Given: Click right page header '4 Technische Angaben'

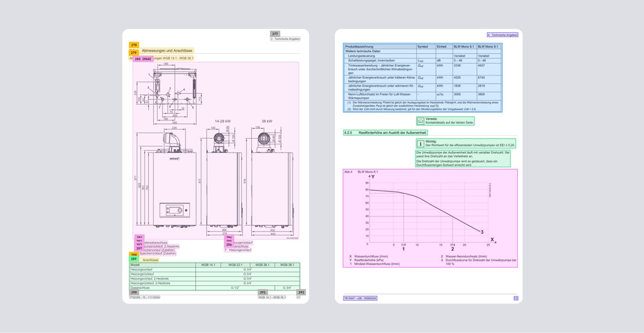Looking at the screenshot, I should pyautogui.click(x=503, y=35).
